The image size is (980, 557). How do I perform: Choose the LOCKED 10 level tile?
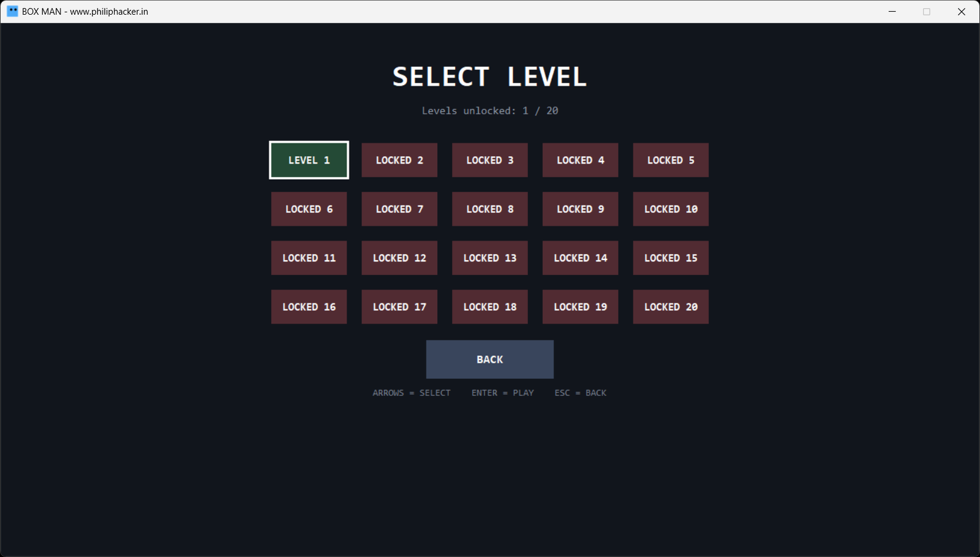click(x=671, y=209)
